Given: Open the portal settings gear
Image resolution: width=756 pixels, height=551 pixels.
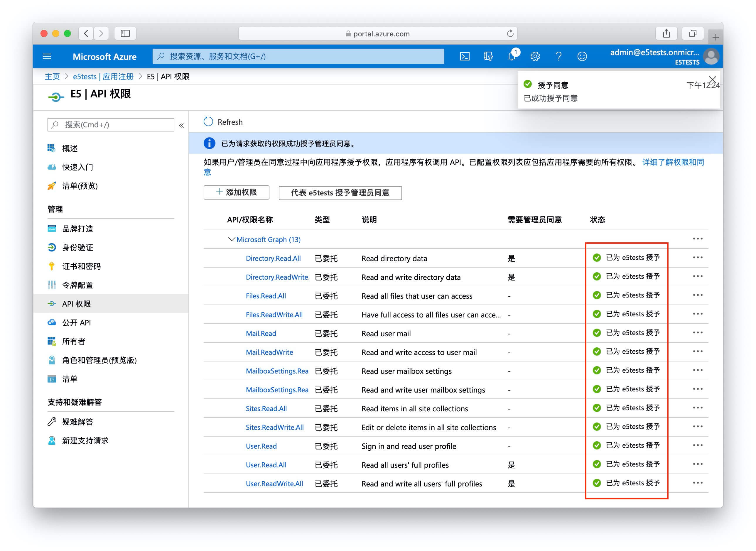Looking at the screenshot, I should [535, 56].
